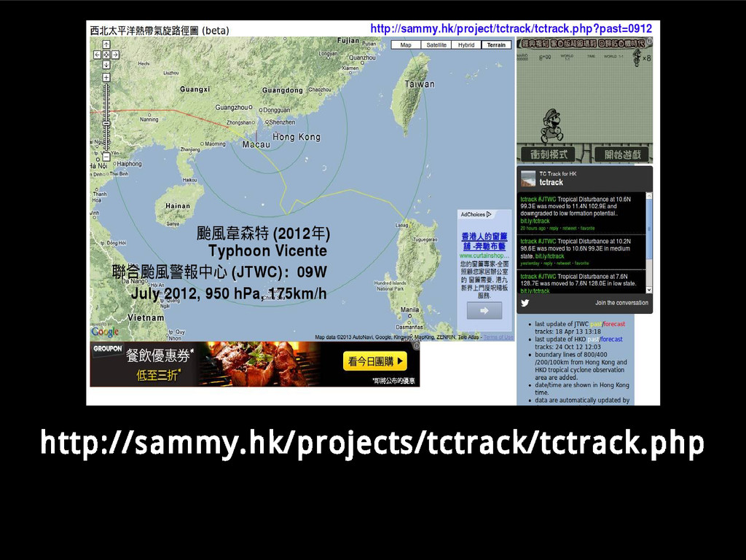Click the Groupon yellow 看今日團購 button
Screen dimensions: 746x560
coord(375,361)
